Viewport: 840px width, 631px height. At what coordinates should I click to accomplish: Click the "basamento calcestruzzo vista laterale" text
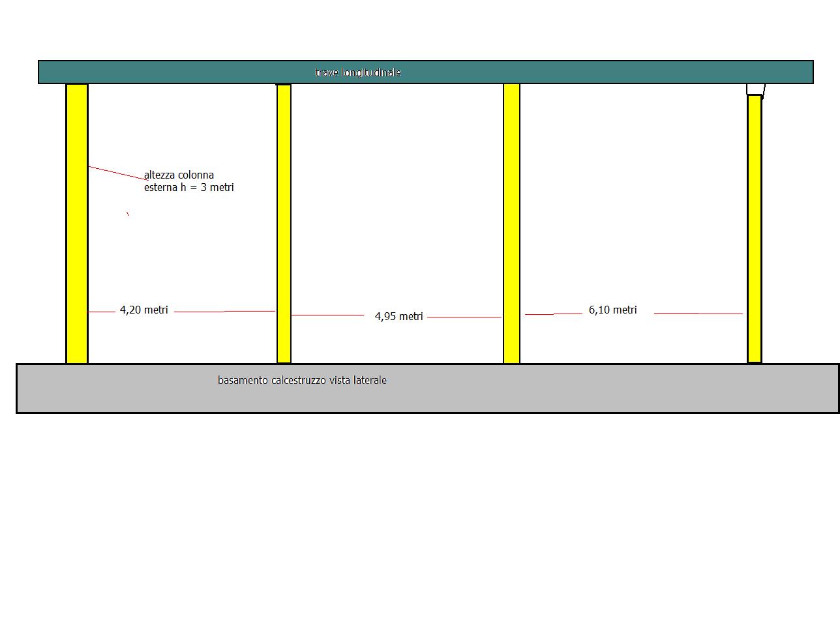click(x=302, y=380)
